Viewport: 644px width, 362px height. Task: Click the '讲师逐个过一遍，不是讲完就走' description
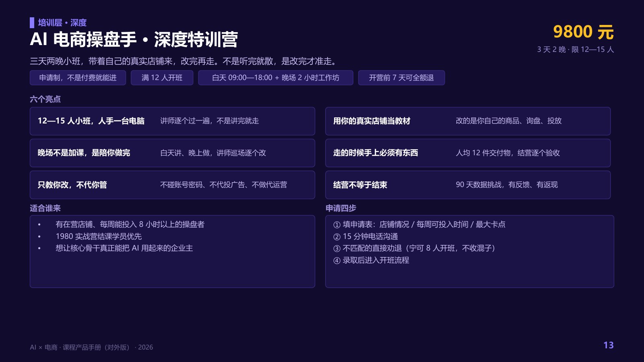pyautogui.click(x=209, y=121)
